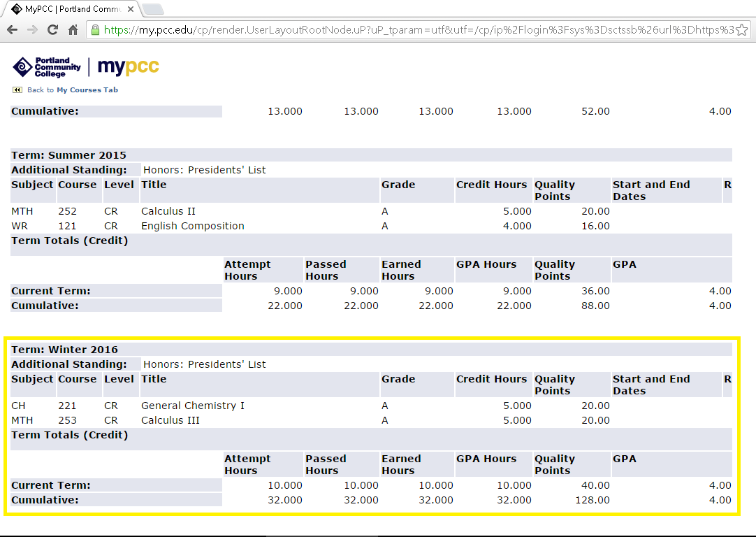Select the Calculus III course title
The image size is (756, 544).
click(x=170, y=420)
